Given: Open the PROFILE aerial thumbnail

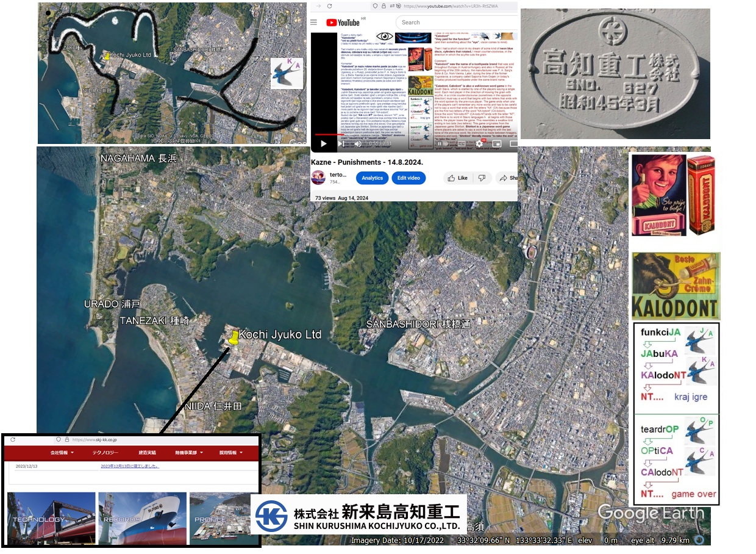Looking at the screenshot, I should (223, 518).
